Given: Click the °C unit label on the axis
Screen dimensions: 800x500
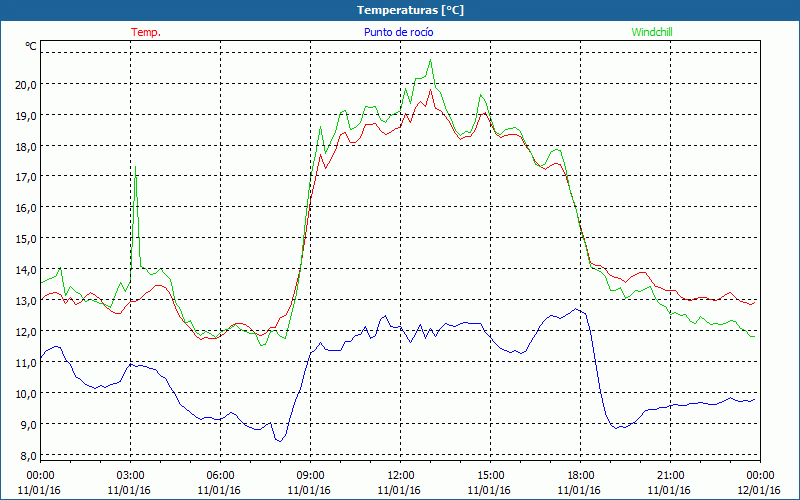Looking at the screenshot, I should point(31,46).
